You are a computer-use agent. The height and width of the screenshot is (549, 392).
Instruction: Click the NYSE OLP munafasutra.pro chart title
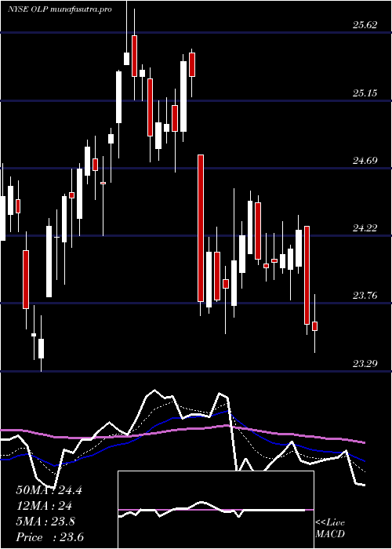[60, 9]
